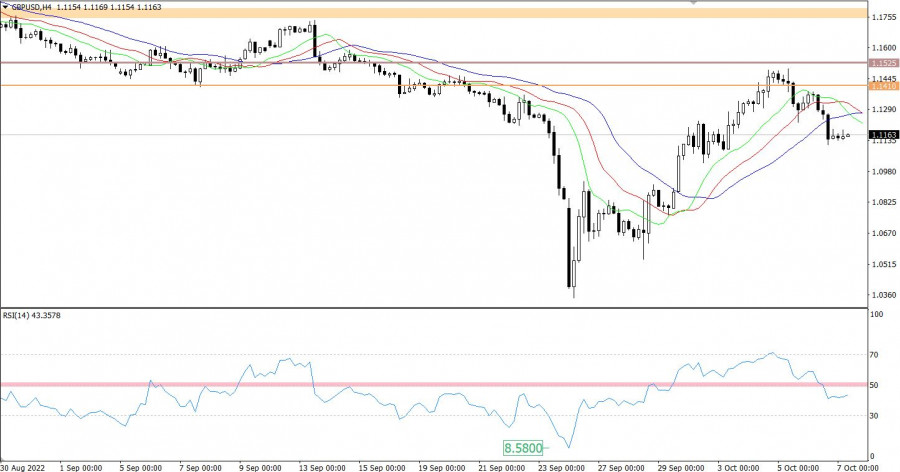The image size is (900, 472).
Task: Click the lowest candle wick near 1.0360
Action: (x=574, y=296)
